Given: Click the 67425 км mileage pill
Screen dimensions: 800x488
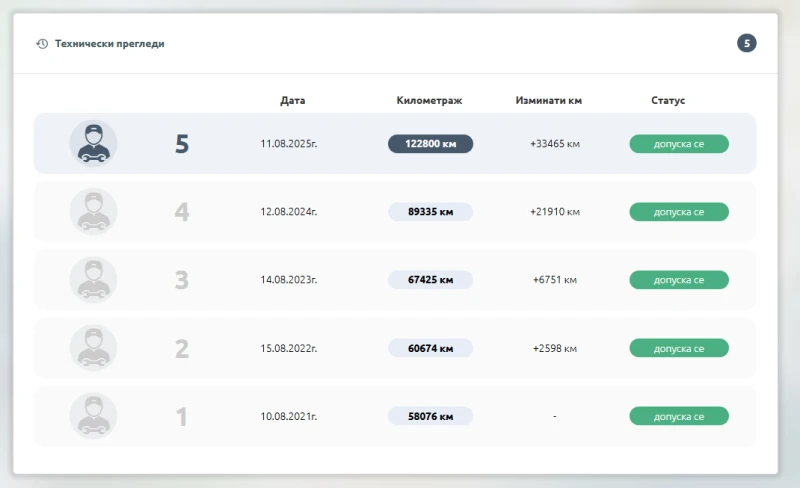Looking at the screenshot, I should [x=430, y=280].
